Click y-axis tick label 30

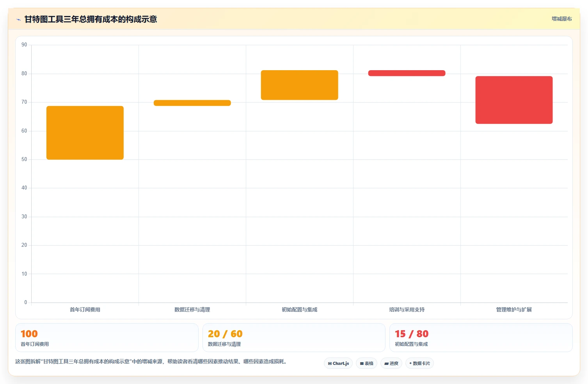pos(24,217)
